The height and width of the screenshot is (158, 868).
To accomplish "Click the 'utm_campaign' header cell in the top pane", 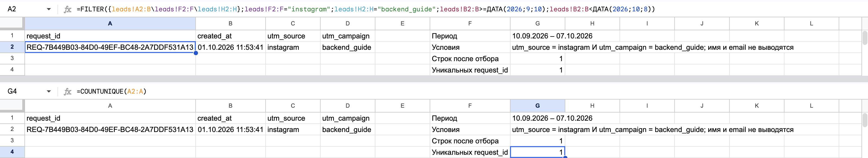I will (348, 36).
